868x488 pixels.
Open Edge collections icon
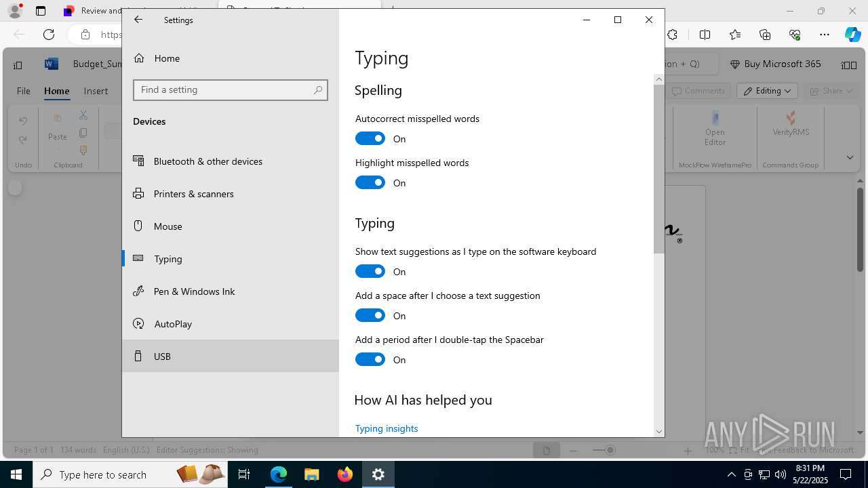tap(765, 35)
